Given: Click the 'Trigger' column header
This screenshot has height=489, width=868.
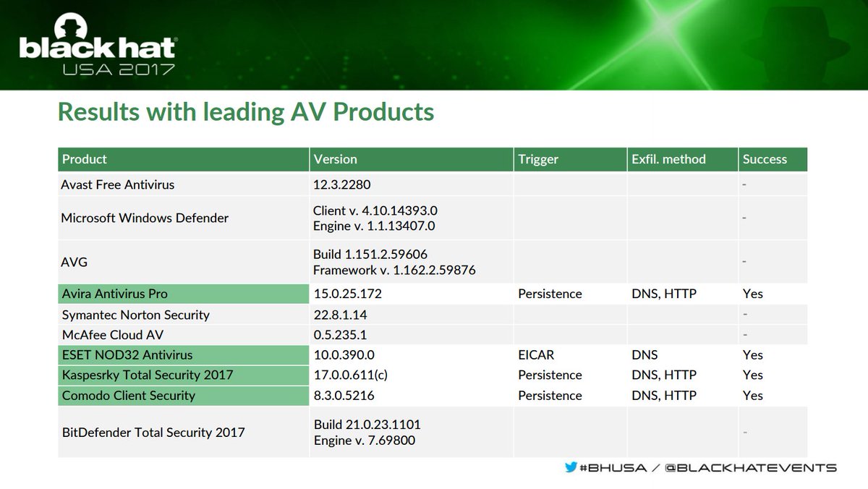Looking at the screenshot, I should point(571,159).
